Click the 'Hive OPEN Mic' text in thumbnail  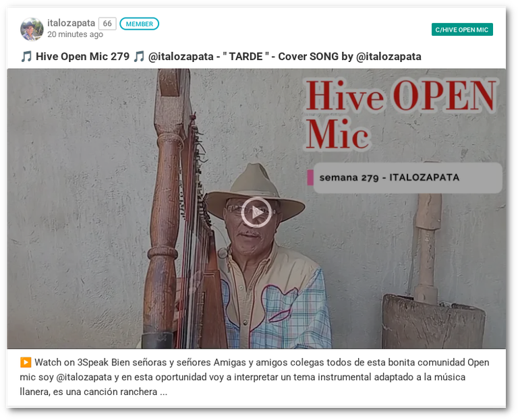coord(401,113)
